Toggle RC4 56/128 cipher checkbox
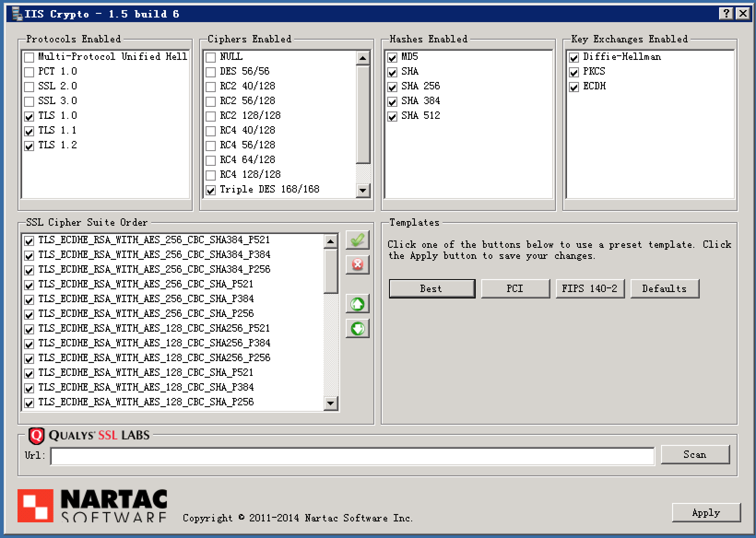The width and height of the screenshot is (756, 538). [x=211, y=146]
